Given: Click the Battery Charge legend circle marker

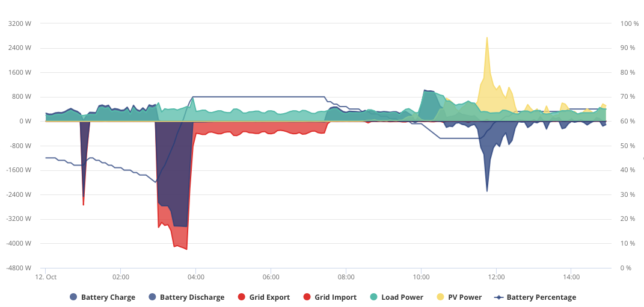Looking at the screenshot, I should [x=73, y=297].
